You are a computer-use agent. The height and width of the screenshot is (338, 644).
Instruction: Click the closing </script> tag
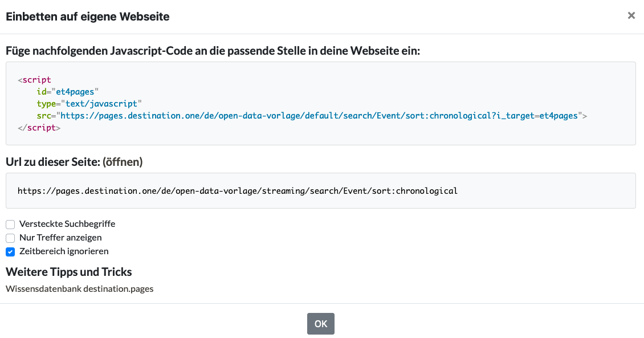(x=39, y=128)
